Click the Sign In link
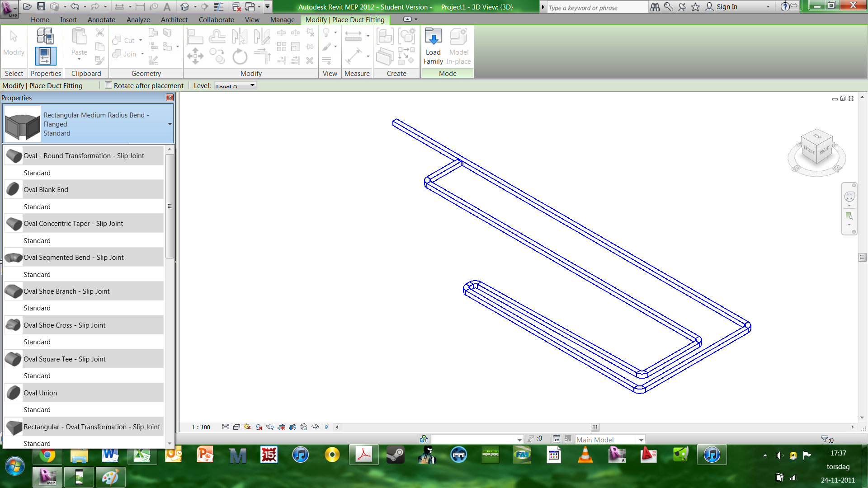The image size is (868, 488). pyautogui.click(x=726, y=7)
